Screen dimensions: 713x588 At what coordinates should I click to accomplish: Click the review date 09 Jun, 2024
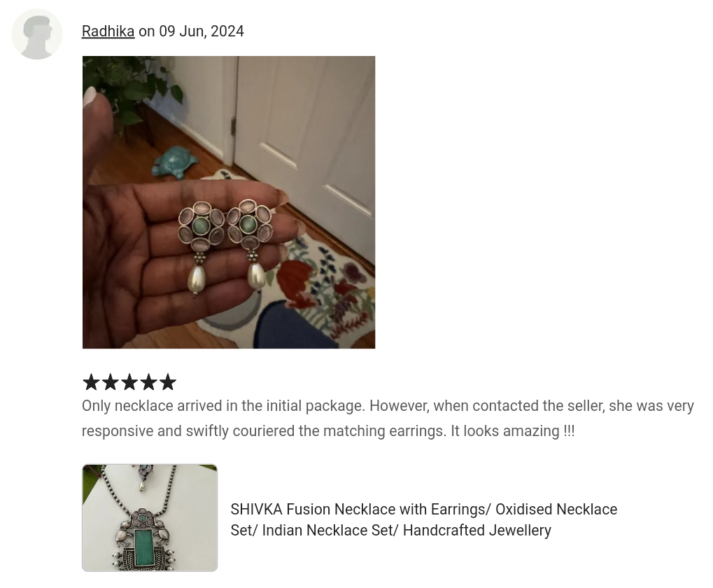click(x=202, y=31)
